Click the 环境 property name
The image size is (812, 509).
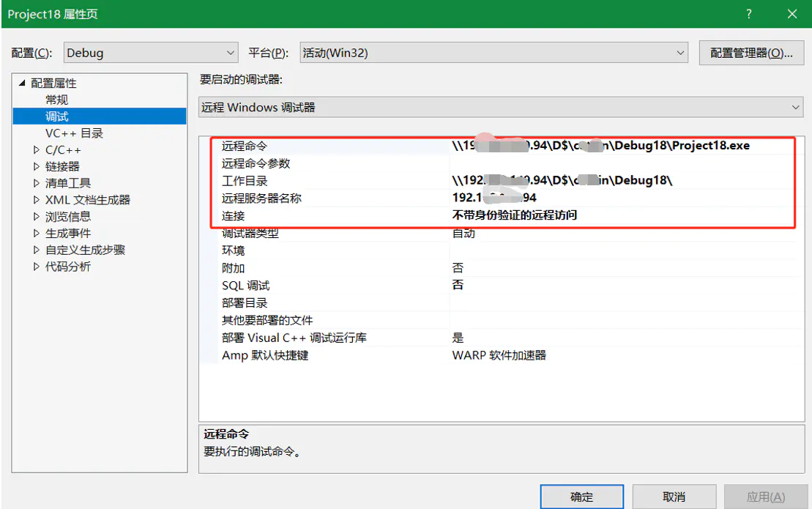tap(233, 250)
